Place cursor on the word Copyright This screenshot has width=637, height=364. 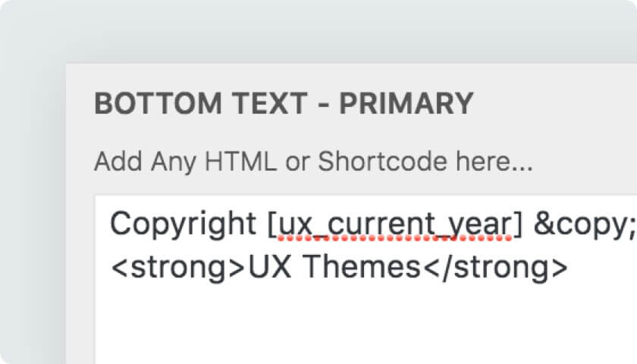[183, 224]
